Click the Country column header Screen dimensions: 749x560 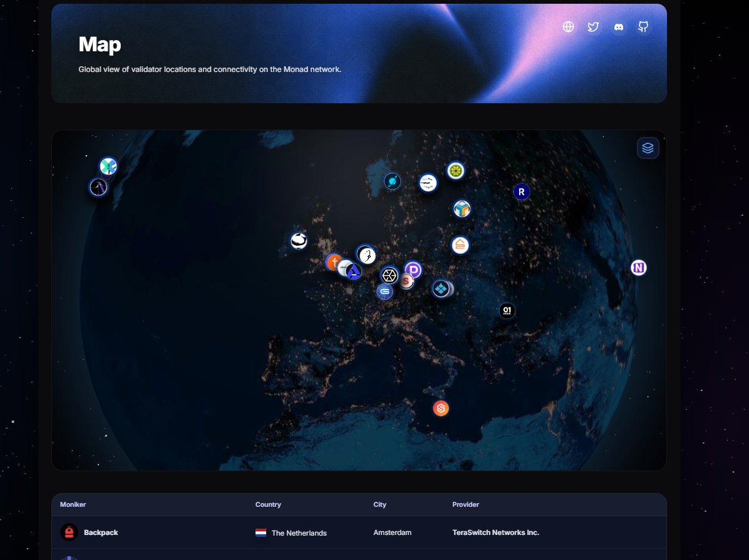pyautogui.click(x=268, y=504)
